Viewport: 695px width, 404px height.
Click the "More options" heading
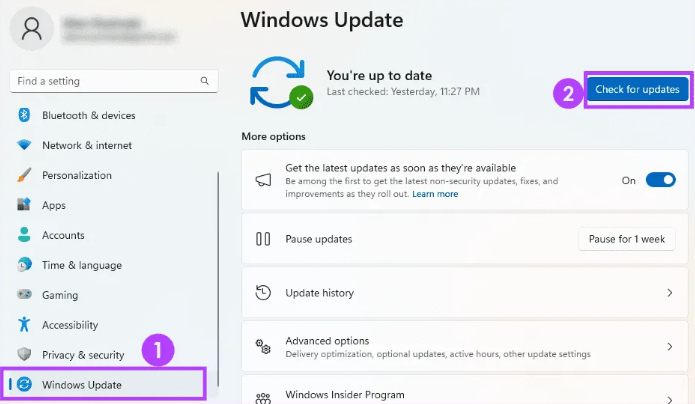pyautogui.click(x=273, y=136)
